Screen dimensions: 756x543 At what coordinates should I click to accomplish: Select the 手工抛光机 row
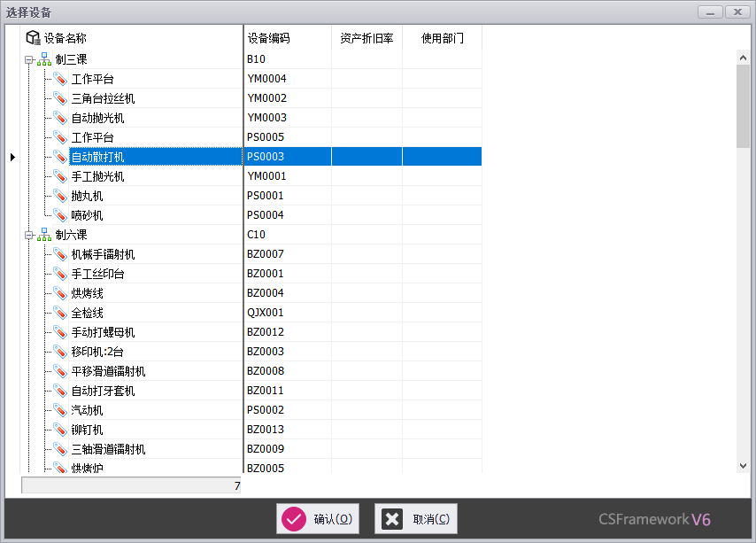(97, 176)
